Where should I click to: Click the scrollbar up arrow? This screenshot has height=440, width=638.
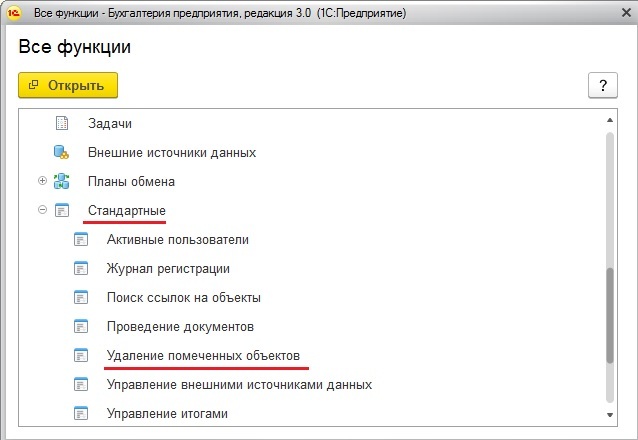pyautogui.click(x=608, y=121)
